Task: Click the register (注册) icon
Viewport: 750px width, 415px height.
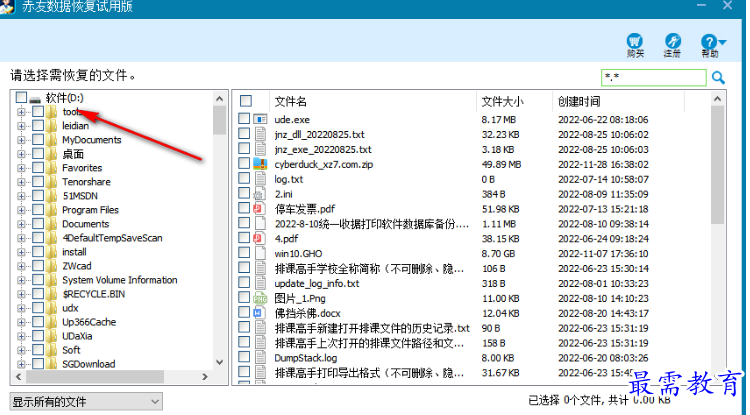Action: 673,41
